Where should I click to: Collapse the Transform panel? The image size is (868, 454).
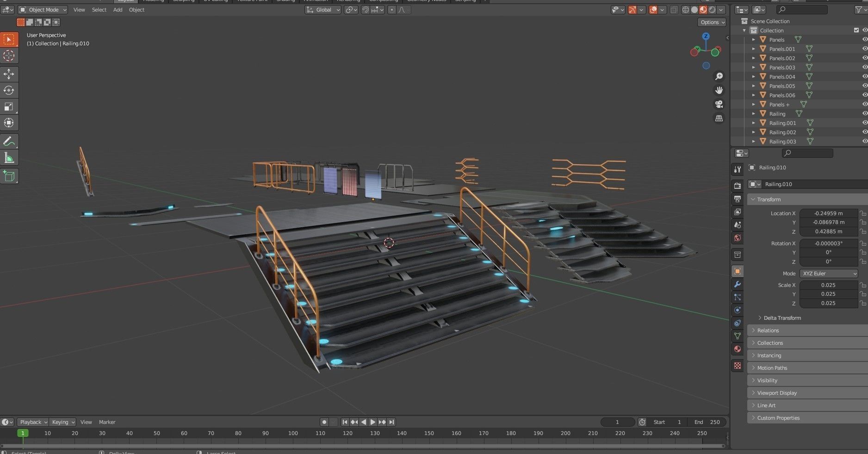[x=807, y=199]
